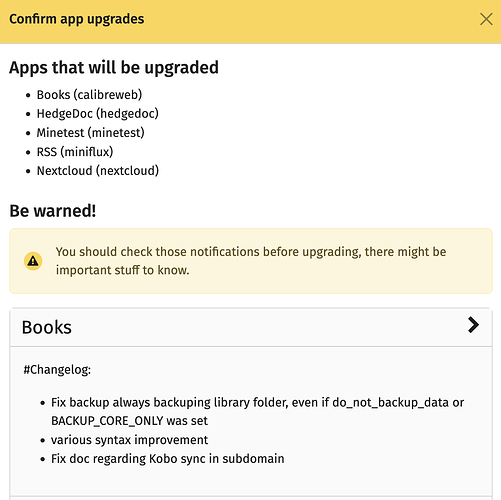
Task: Select the RSS (miniflux) list entry
Action: coord(75,152)
